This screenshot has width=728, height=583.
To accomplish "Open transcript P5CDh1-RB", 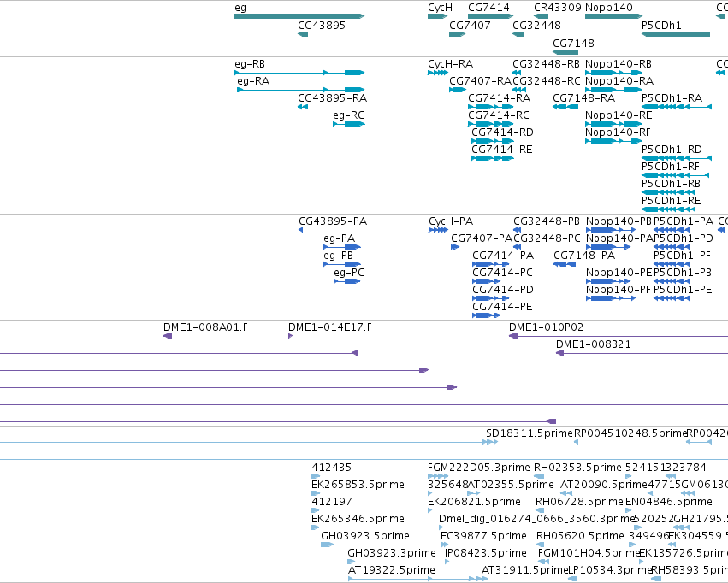I will tap(668, 192).
